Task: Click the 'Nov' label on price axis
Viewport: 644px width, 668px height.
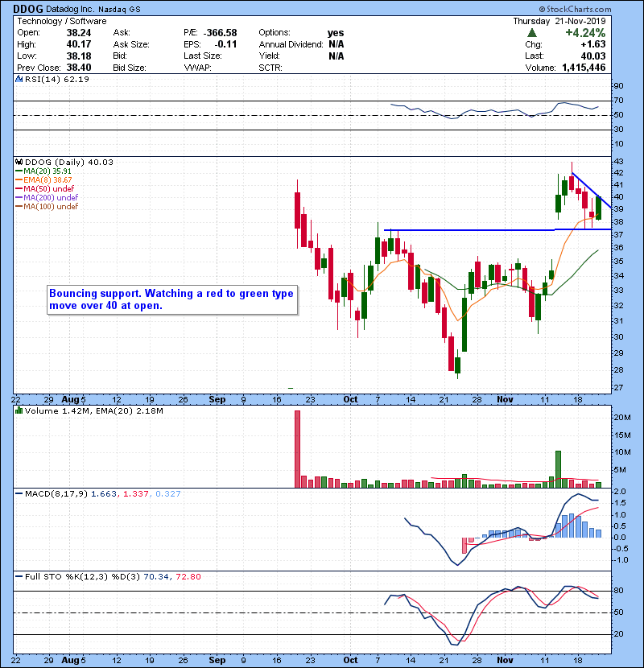Action: click(x=505, y=400)
